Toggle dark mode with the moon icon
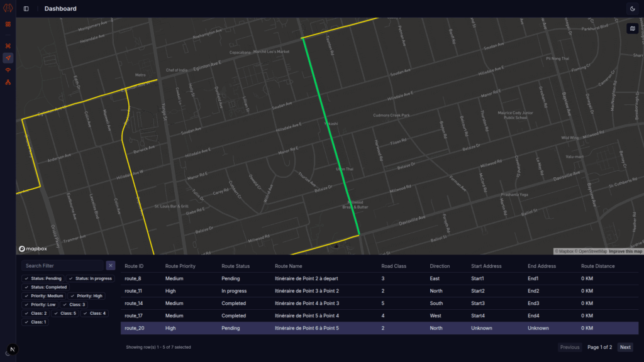644x362 pixels. pos(632,8)
